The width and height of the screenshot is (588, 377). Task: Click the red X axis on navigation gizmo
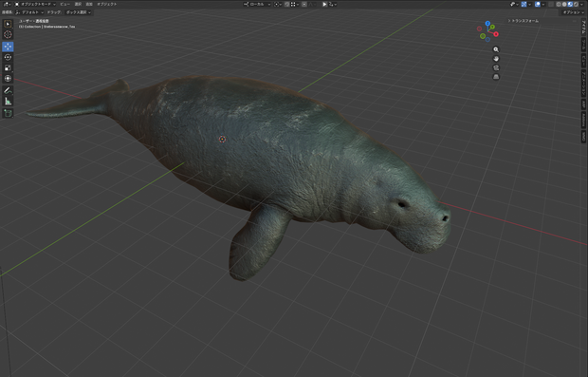tap(496, 34)
